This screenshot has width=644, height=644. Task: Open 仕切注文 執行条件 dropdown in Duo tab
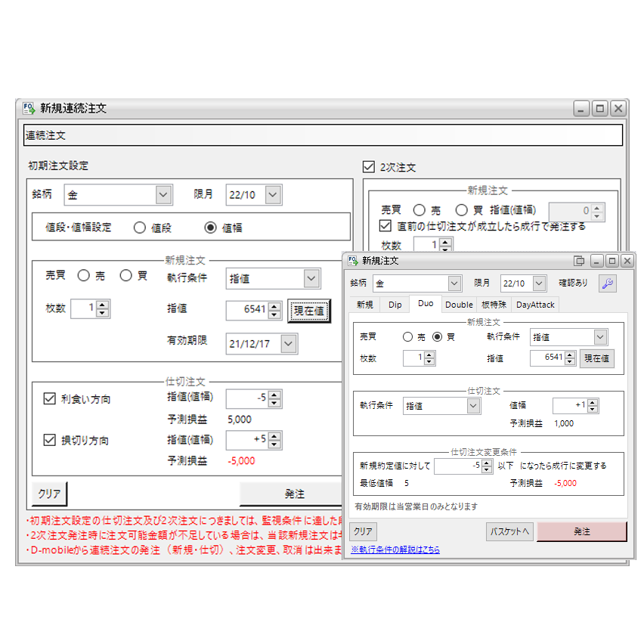473,406
